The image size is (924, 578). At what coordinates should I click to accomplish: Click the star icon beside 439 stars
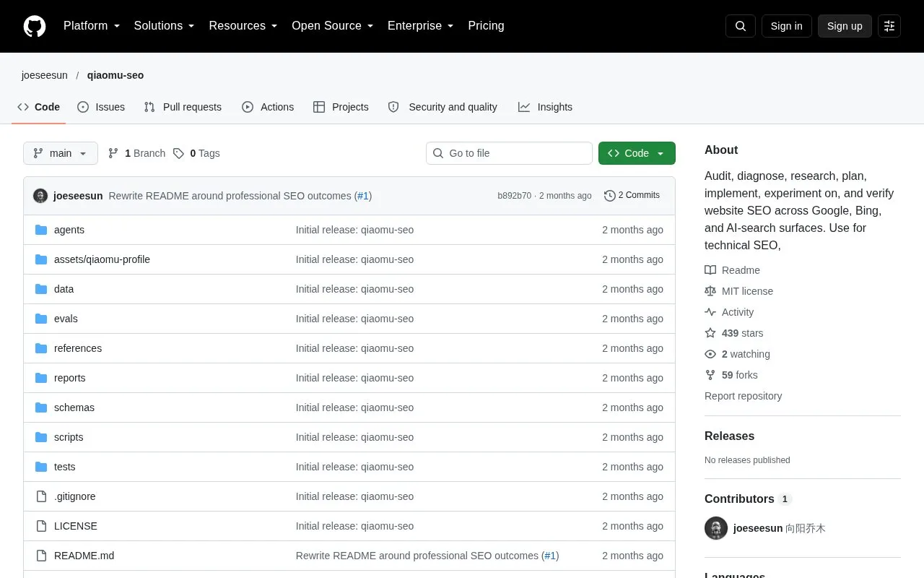pyautogui.click(x=710, y=333)
